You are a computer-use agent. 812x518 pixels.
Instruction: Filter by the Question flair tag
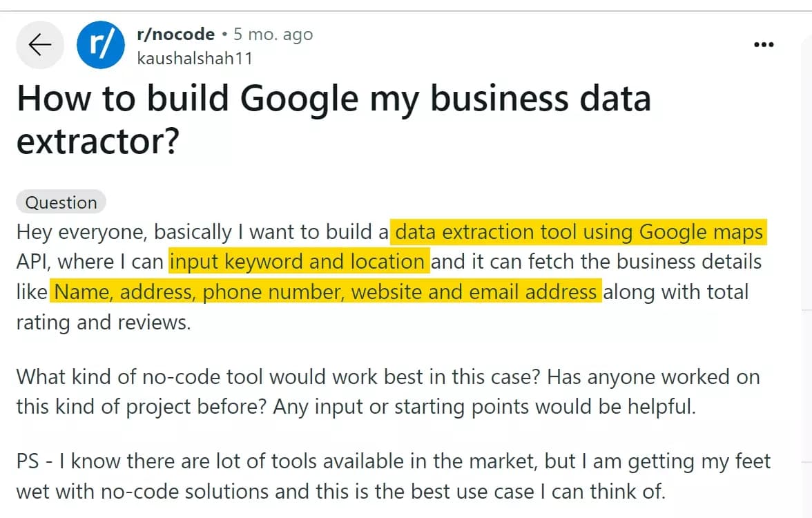(61, 202)
